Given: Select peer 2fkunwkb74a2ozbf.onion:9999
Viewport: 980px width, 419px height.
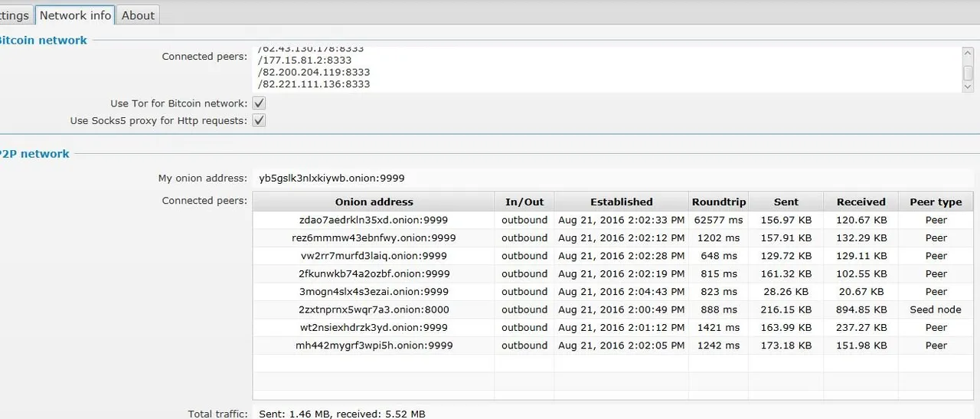Looking at the screenshot, I should [374, 273].
